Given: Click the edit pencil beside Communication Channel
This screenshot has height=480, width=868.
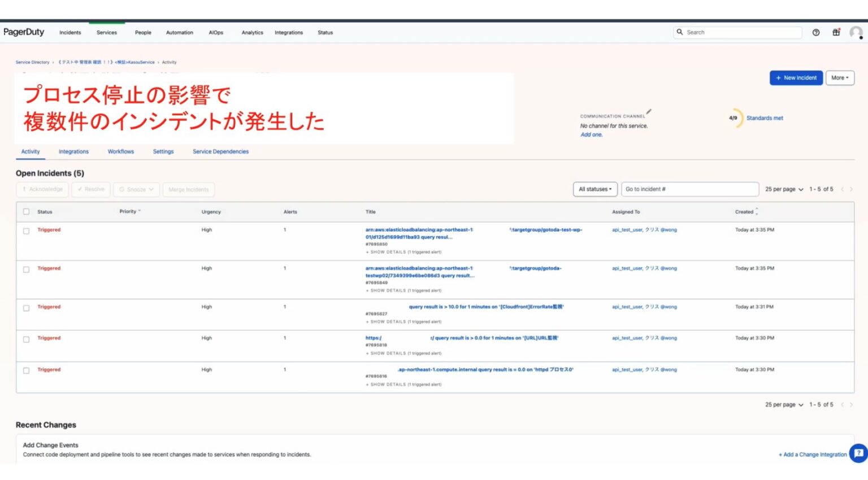Looking at the screenshot, I should (x=649, y=112).
